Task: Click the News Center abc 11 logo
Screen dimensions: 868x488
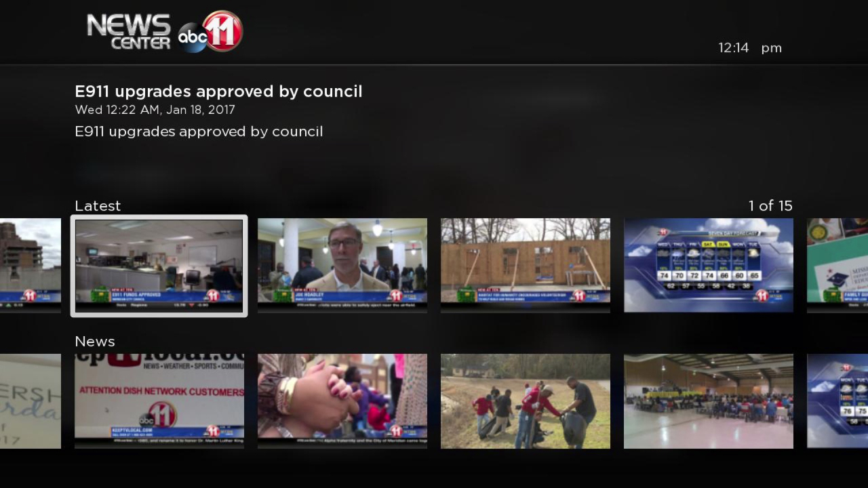Action: tap(165, 31)
